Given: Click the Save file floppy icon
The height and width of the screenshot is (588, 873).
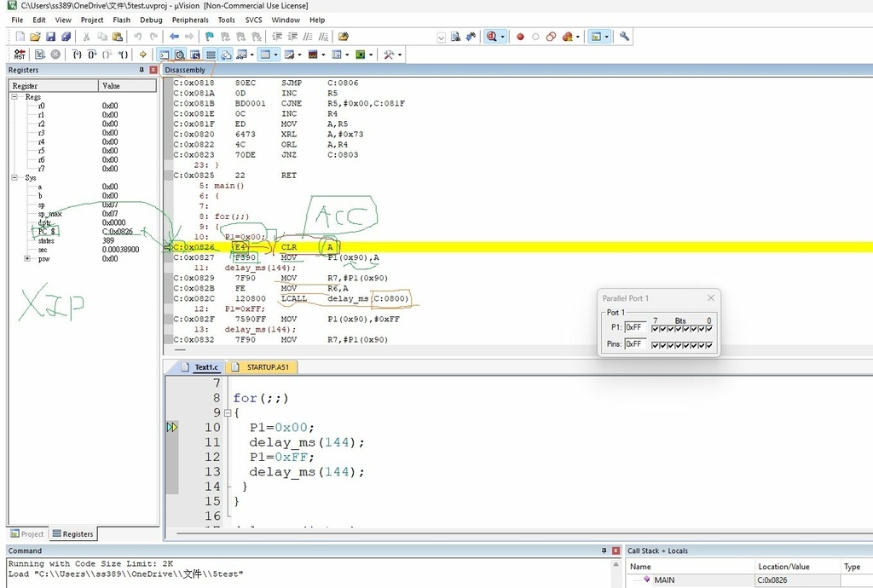Looking at the screenshot, I should (x=50, y=37).
